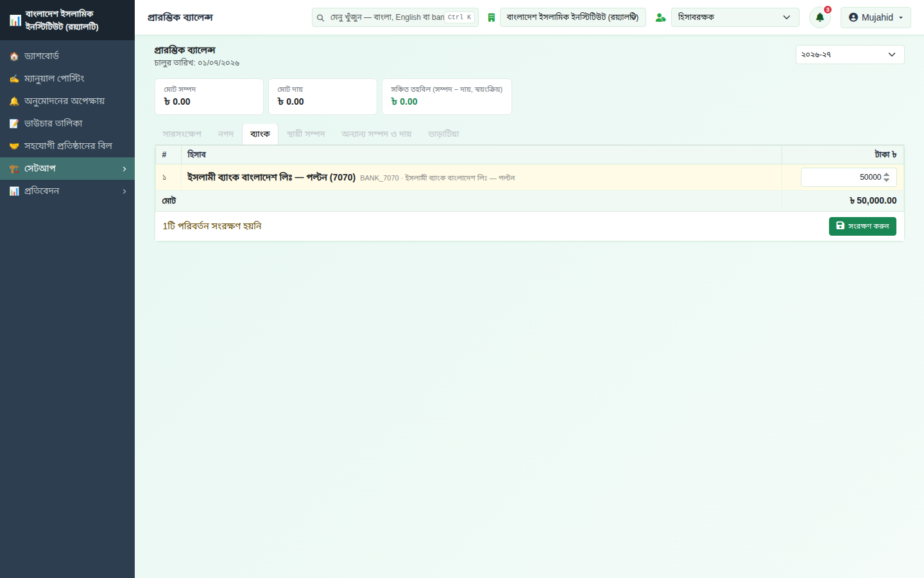Click the chart icon beside প্রতিবেদন
The width and height of the screenshot is (924, 578).
[14, 191]
